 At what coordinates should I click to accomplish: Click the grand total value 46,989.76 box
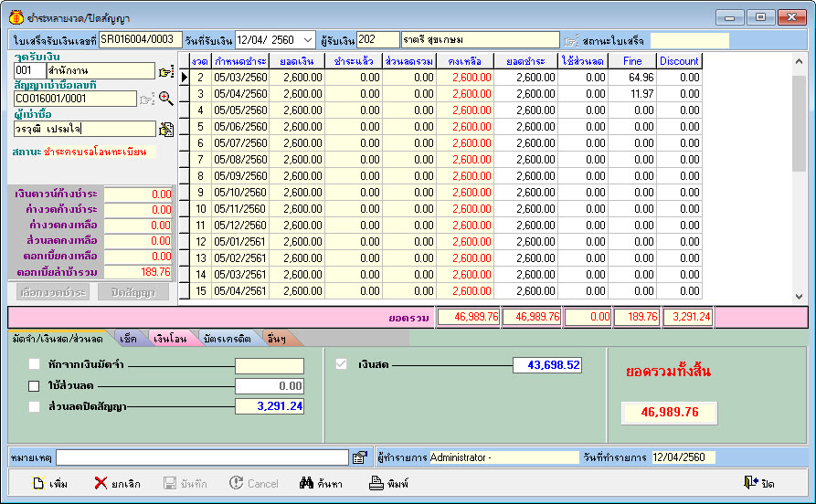tap(669, 413)
